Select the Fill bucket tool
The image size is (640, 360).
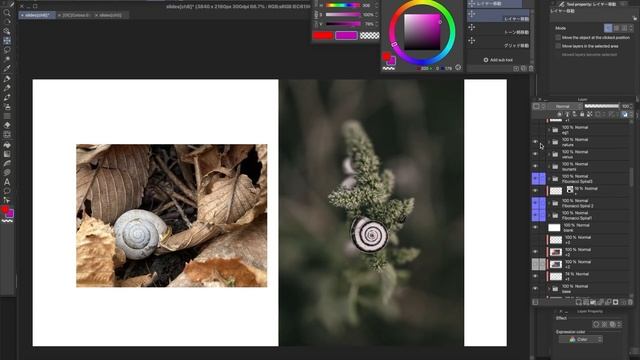[x=7, y=144]
